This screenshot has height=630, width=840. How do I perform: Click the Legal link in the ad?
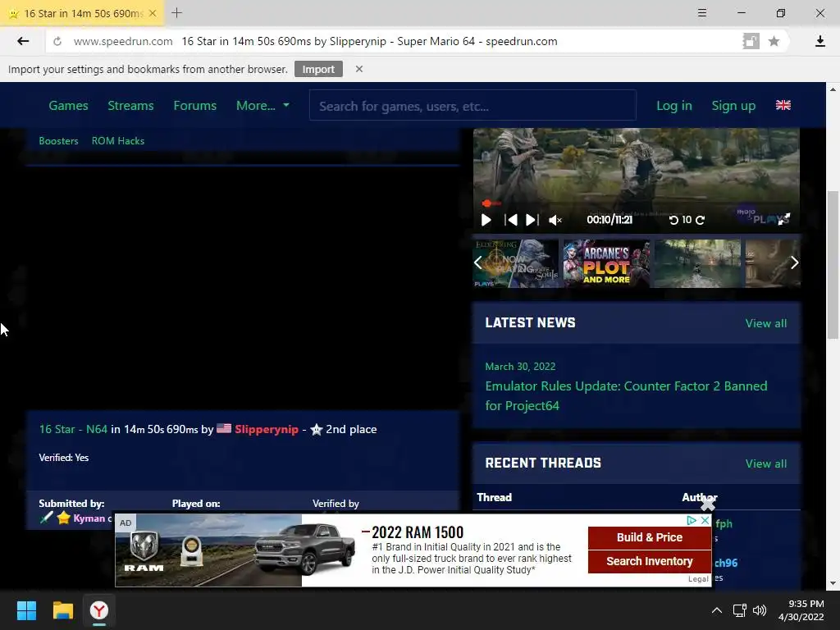coord(698,579)
